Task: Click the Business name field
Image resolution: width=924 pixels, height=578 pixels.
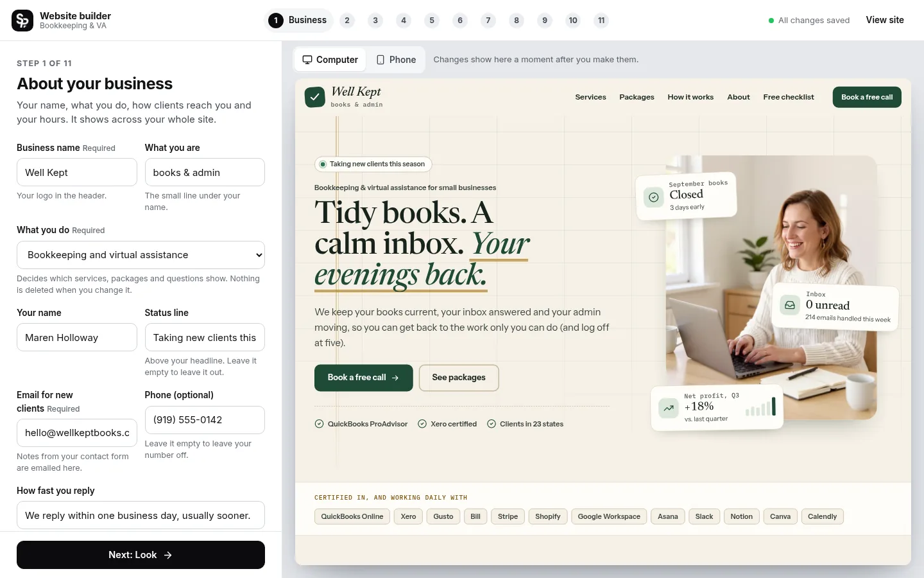Action: (77, 172)
